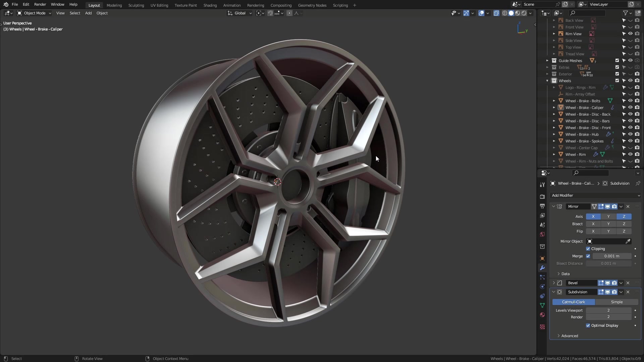Screen dimensions: 644x362
Task: Expand the Bevel modifier panel
Action: tap(554, 283)
